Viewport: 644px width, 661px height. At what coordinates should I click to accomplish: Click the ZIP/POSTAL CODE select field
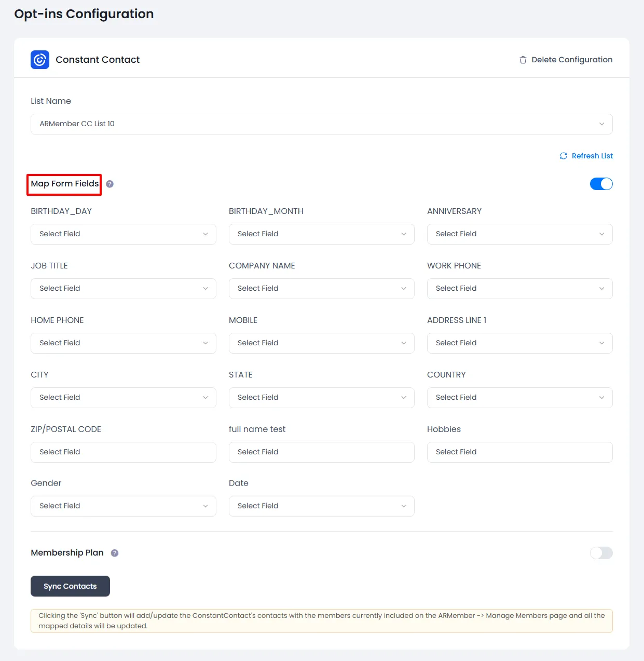[x=123, y=452]
